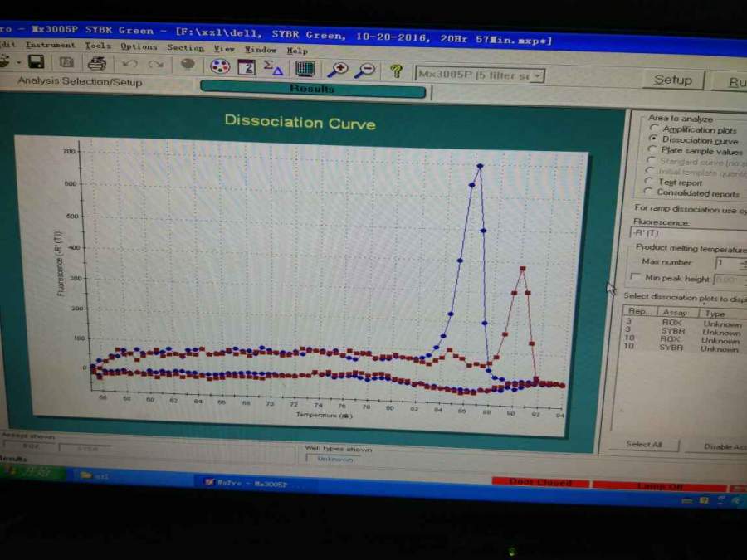The image size is (747, 560).
Task: Open the Options menu
Action: click(139, 46)
